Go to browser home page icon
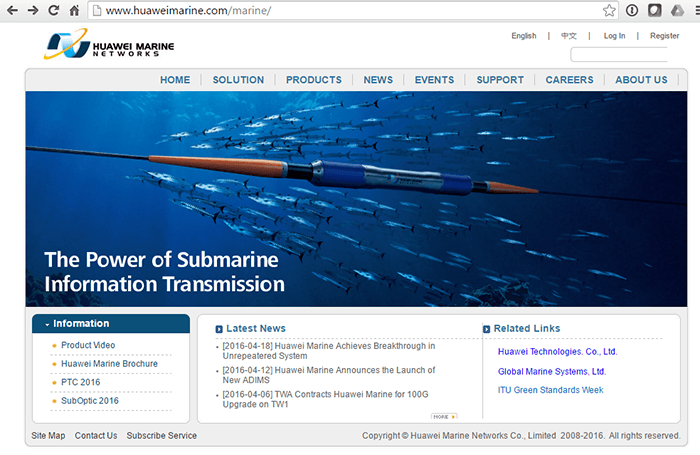The width and height of the screenshot is (700, 455). (75, 11)
